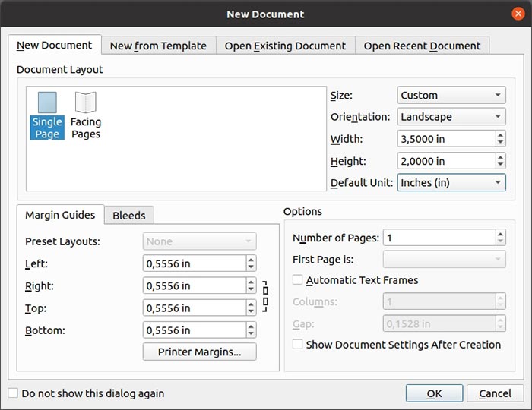Switch to the New Document tab
Image resolution: width=532 pixels, height=410 pixels.
click(x=55, y=45)
